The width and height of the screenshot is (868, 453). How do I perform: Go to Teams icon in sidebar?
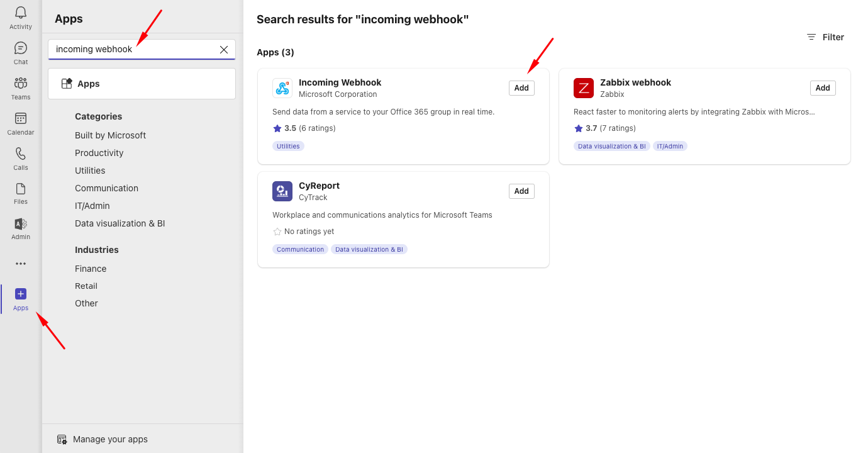point(21,83)
